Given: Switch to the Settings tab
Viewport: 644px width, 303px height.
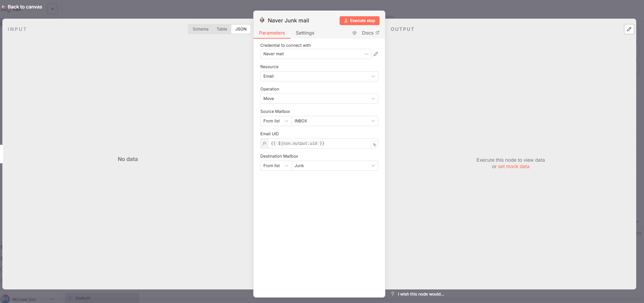Looking at the screenshot, I should pos(305,33).
